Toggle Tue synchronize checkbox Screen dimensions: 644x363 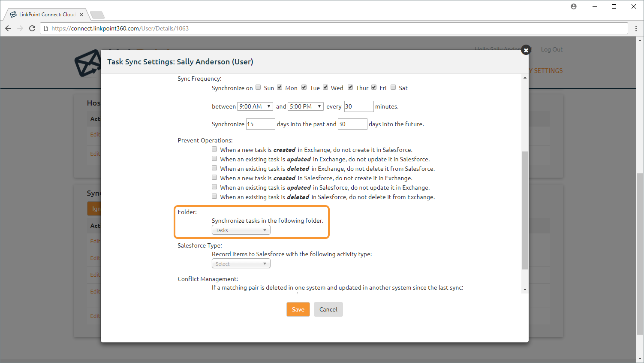[304, 88]
